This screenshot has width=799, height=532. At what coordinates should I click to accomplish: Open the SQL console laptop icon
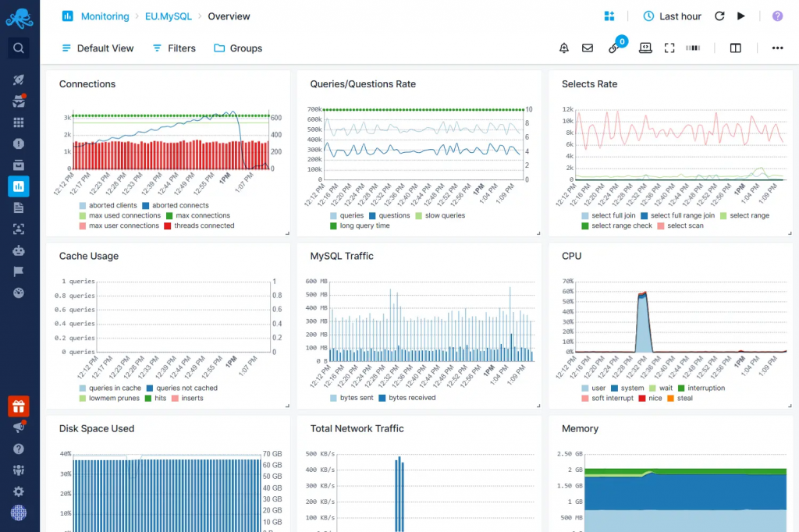click(645, 48)
